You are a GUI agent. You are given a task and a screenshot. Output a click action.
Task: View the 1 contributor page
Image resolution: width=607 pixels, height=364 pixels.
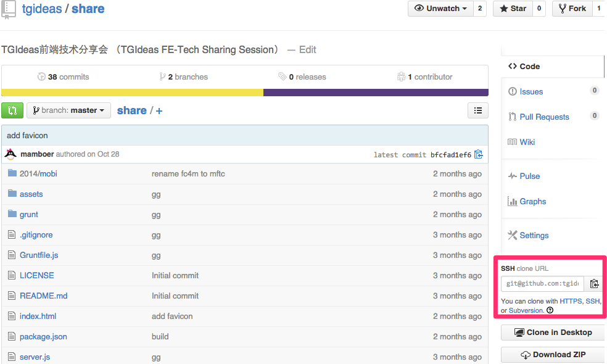click(x=424, y=77)
